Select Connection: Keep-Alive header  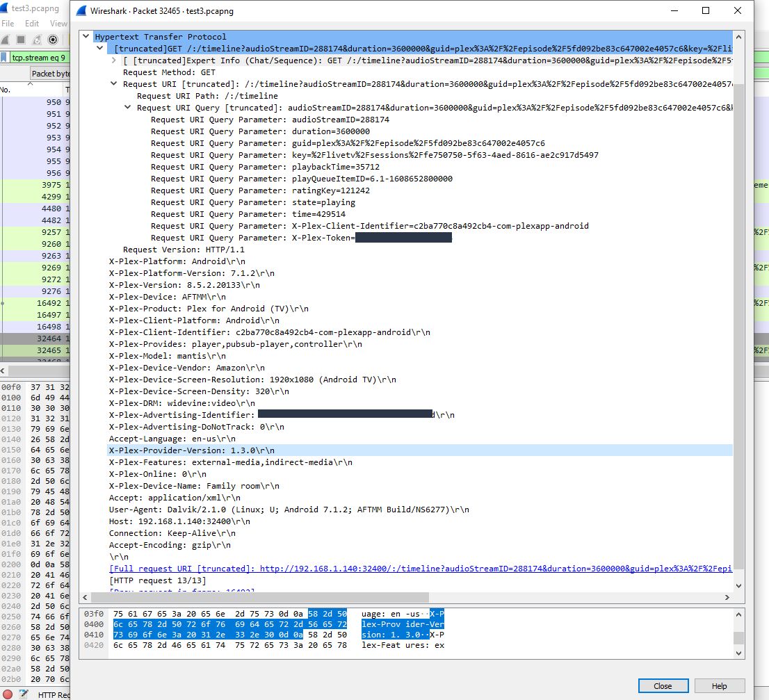[172, 533]
